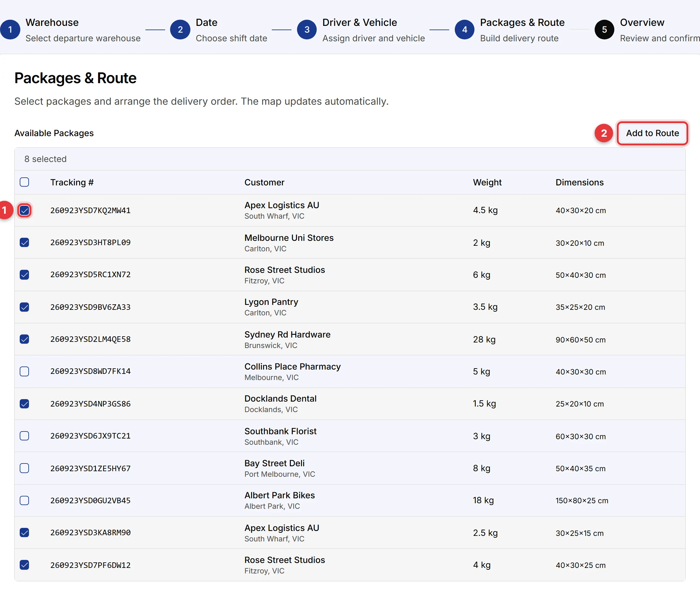Click tracking number 260923YSD8WD7FK14

point(90,371)
